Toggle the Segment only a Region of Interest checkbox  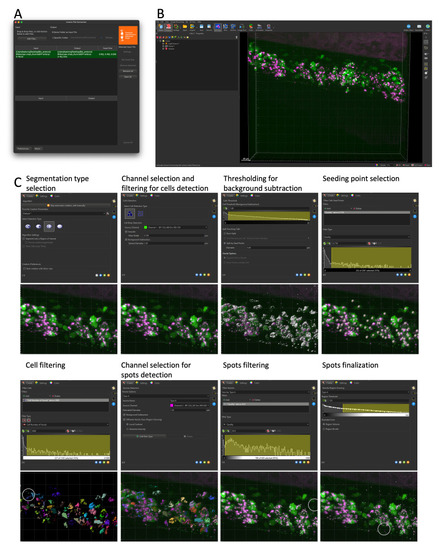24,239
